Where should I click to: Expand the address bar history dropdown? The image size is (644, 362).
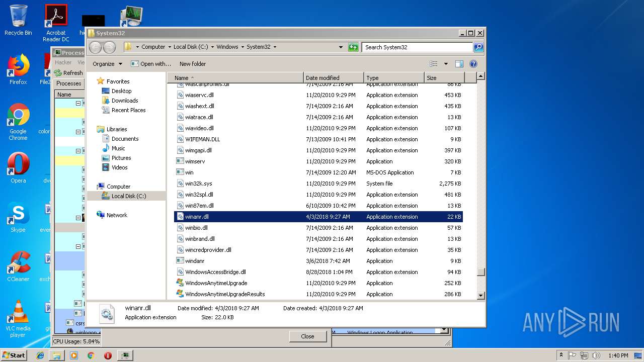(341, 47)
